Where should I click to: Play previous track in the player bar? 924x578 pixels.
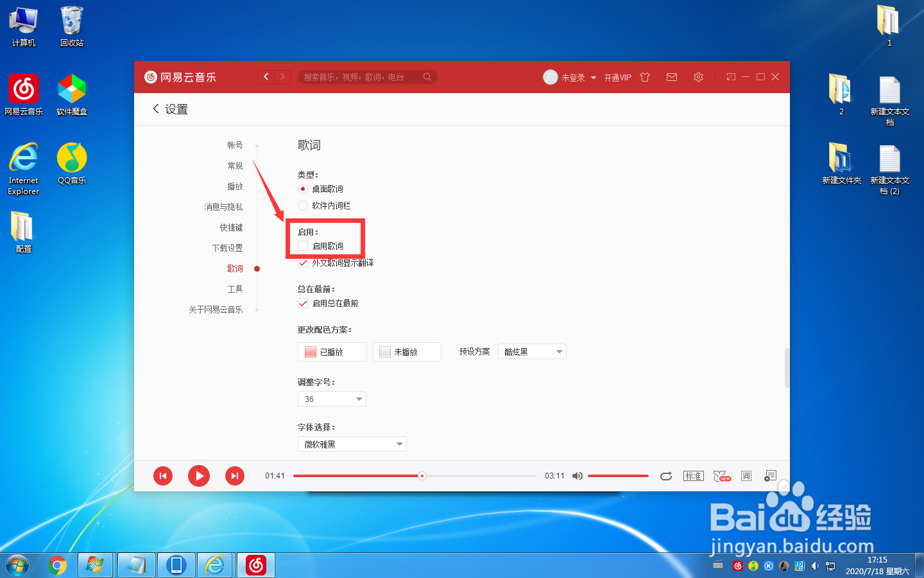163,476
